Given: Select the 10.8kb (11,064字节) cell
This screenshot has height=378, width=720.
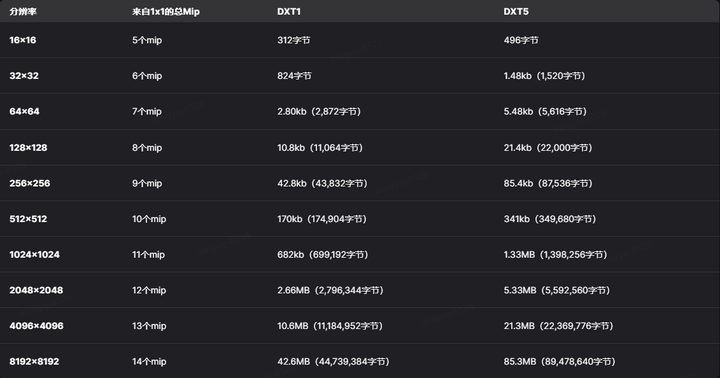Looking at the screenshot, I should (x=320, y=147).
